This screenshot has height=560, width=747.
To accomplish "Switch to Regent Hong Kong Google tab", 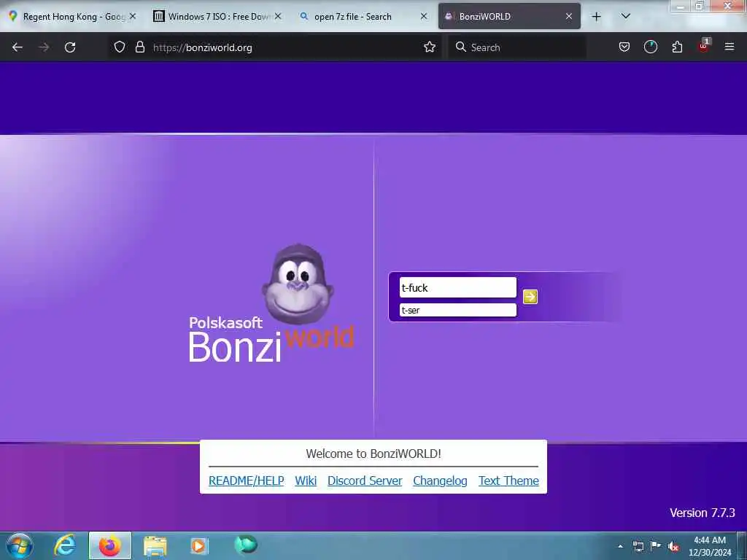I will [73, 16].
